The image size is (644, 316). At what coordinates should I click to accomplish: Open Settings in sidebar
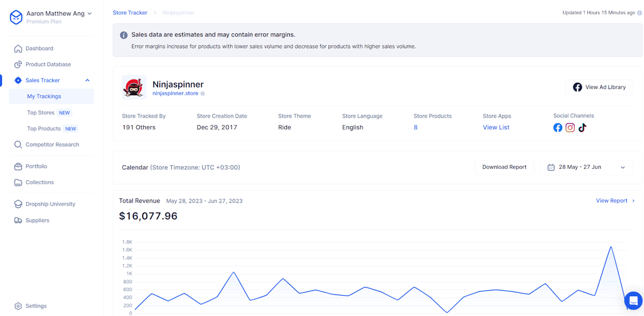(x=36, y=306)
